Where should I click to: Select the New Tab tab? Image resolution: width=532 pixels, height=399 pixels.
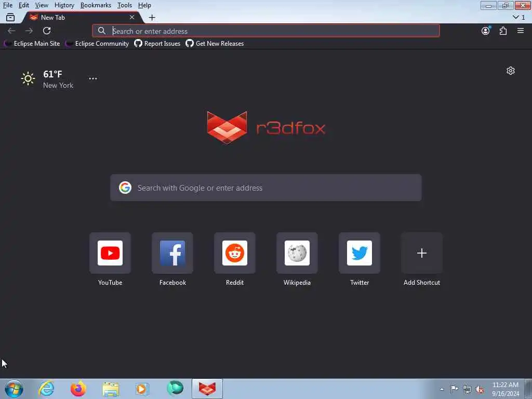82,17
